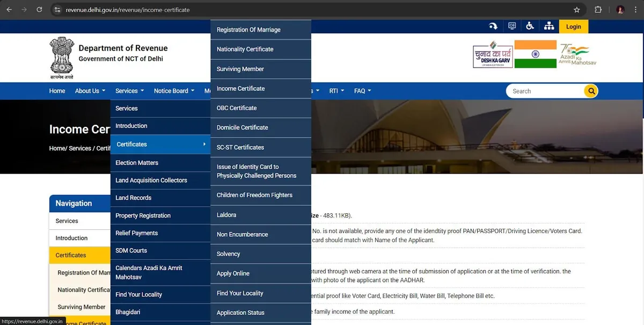Go to Home in the navigation bar
Image resolution: width=644 pixels, height=325 pixels.
[57, 91]
